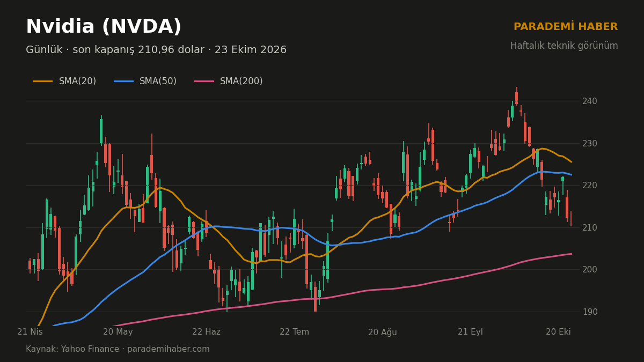The image size is (644, 362).
Task: Click the 230 price axis label
Action: point(589,143)
